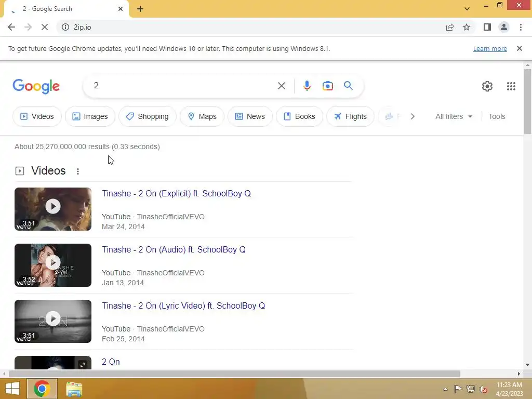The image size is (532, 399).
Task: Open 'Tinashe - 2 On (Audio)' link
Action: [x=174, y=249]
